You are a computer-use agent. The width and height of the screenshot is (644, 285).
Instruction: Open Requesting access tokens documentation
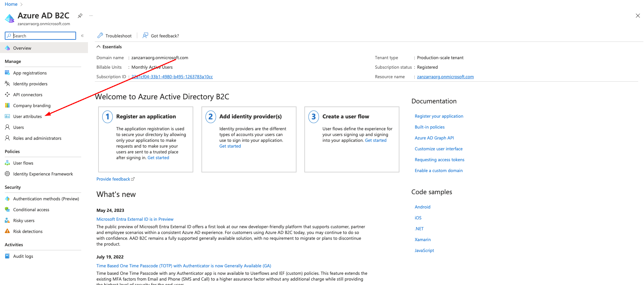pos(440,160)
